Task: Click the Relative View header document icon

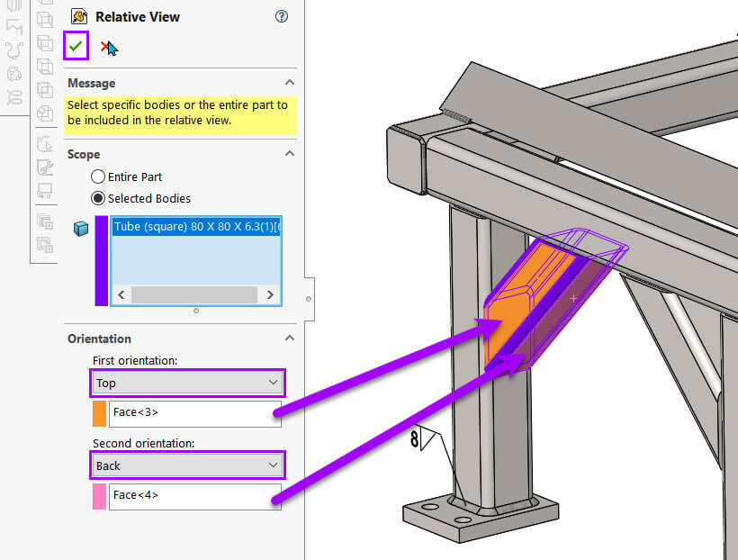Action: [x=77, y=15]
